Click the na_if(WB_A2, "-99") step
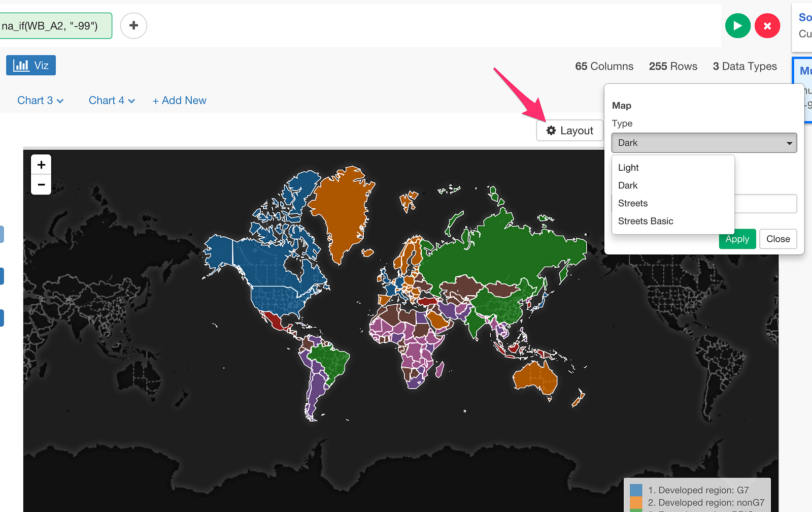812x512 pixels. tap(55, 26)
